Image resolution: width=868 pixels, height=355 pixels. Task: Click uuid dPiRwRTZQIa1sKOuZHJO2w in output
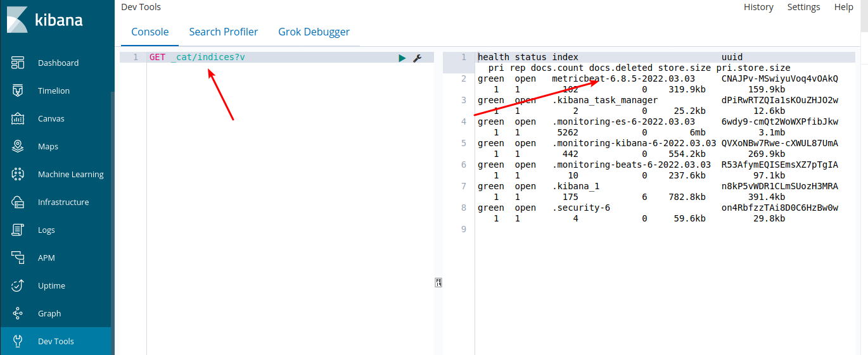780,100
